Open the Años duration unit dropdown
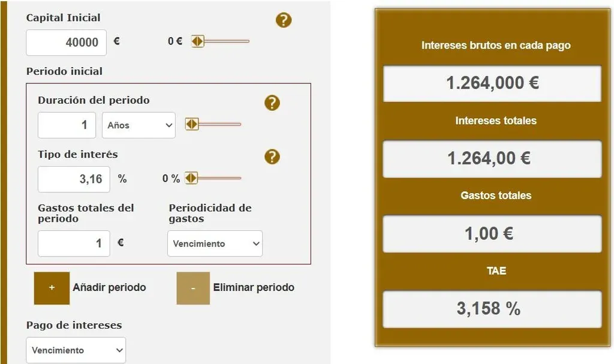This screenshot has height=364, width=614. (x=139, y=125)
